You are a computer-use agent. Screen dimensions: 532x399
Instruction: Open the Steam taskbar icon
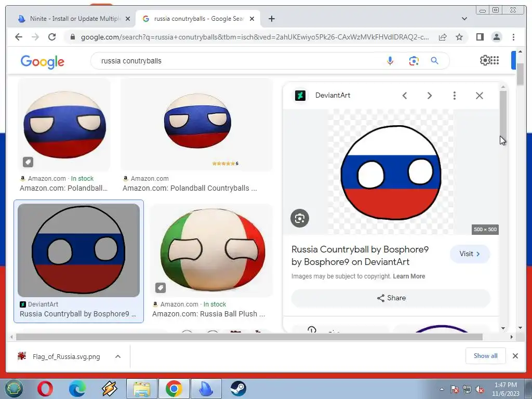[238, 389]
